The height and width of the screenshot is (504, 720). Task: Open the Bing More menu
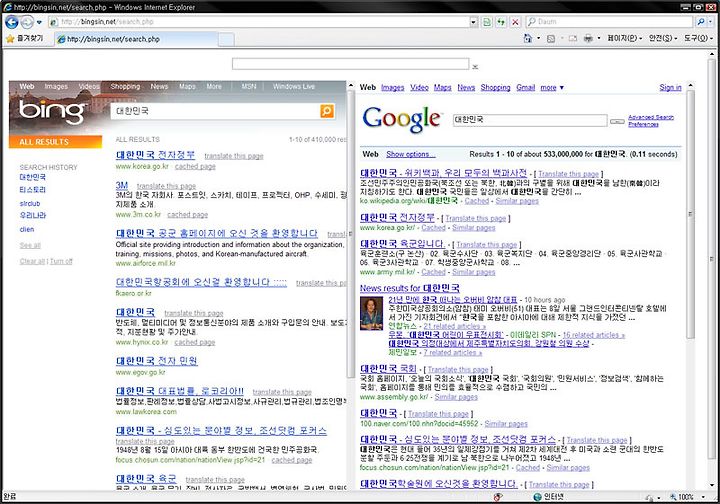pyautogui.click(x=214, y=86)
